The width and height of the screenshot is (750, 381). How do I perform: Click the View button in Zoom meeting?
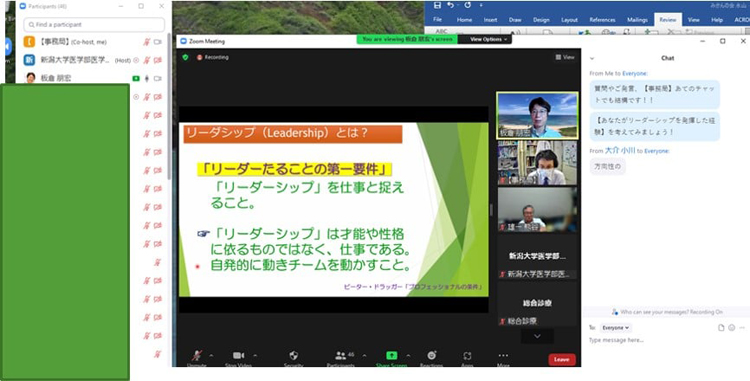(565, 57)
